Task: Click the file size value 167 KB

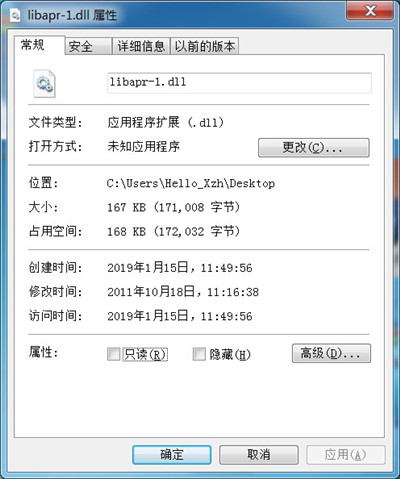Action: point(127,207)
